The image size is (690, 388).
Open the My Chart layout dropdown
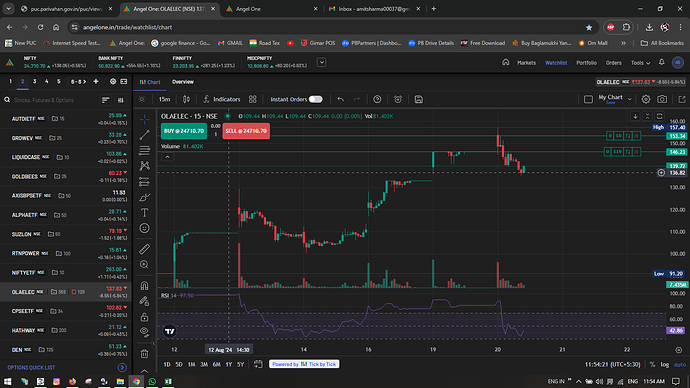pyautogui.click(x=615, y=99)
